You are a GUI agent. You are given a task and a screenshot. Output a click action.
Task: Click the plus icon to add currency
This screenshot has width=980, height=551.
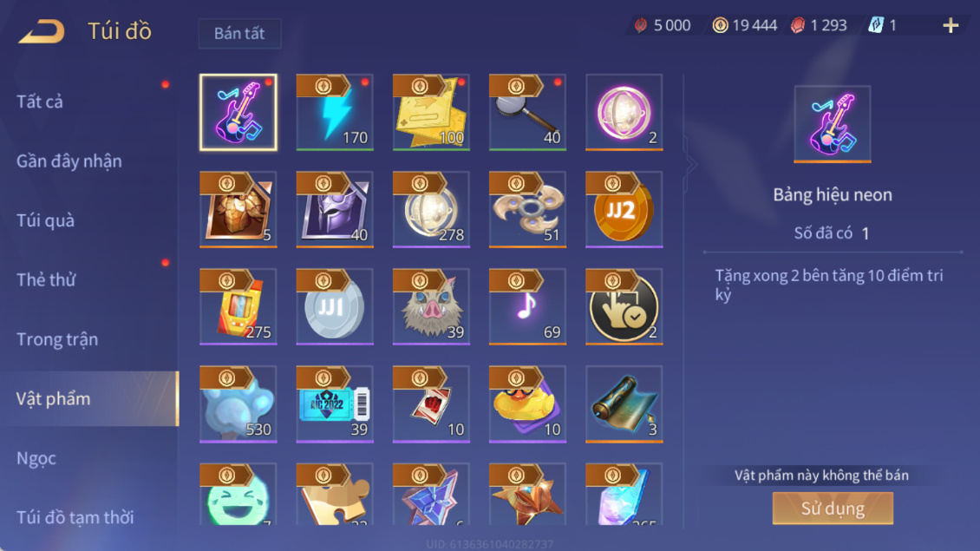coord(951,26)
